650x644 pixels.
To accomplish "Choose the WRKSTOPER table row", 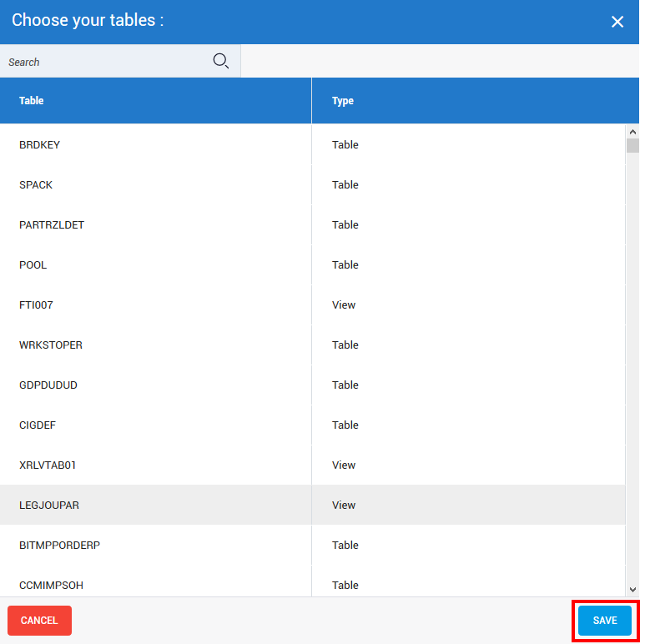I will coord(51,345).
